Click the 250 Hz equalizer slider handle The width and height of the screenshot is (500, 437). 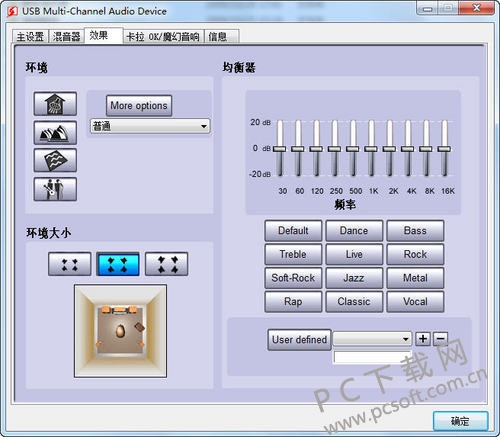[x=334, y=149]
